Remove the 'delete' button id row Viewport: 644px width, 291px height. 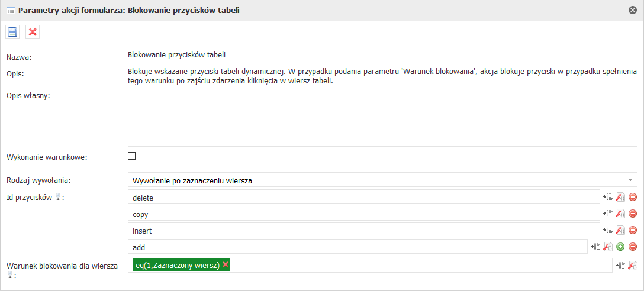[x=632, y=197]
